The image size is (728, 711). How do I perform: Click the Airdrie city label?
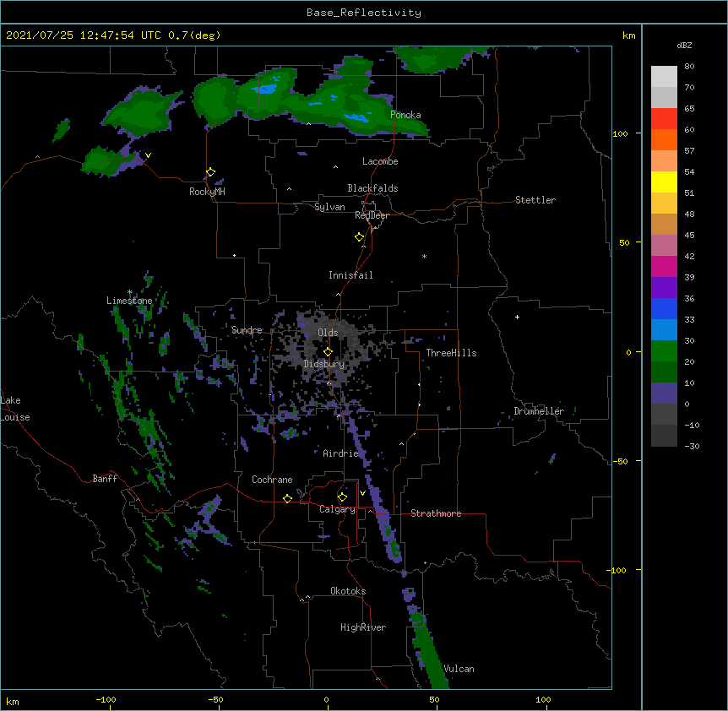[x=341, y=453]
